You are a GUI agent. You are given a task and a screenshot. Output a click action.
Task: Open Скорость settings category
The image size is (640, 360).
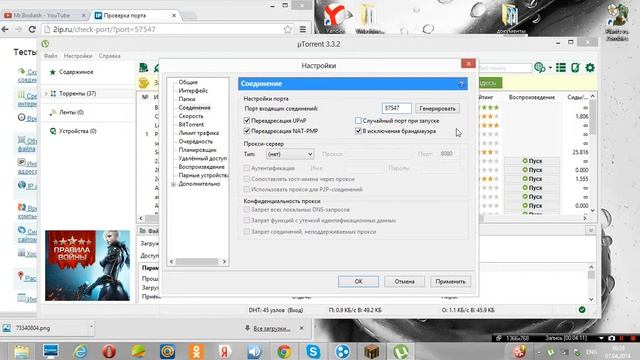[x=191, y=116]
